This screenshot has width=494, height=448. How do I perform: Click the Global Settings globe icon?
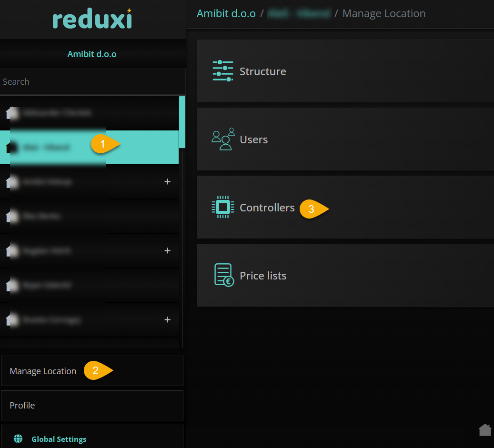[18, 438]
